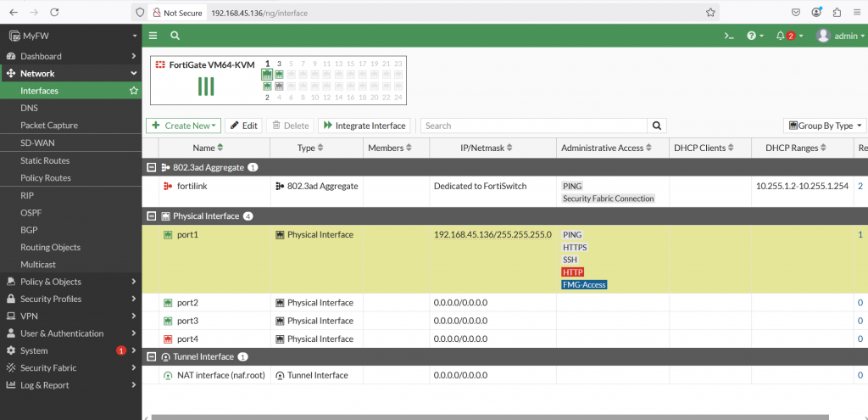This screenshot has height=420, width=868.
Task: Click the browser back arrow
Action: 14,12
